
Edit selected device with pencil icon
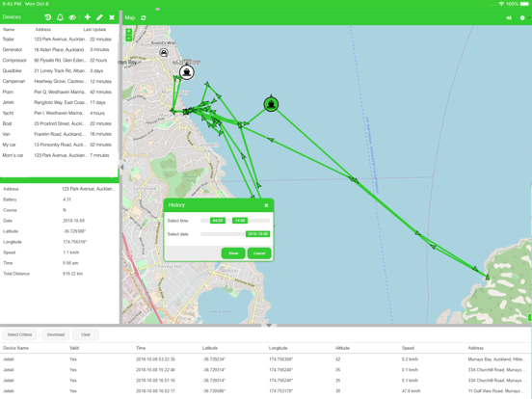click(x=99, y=17)
